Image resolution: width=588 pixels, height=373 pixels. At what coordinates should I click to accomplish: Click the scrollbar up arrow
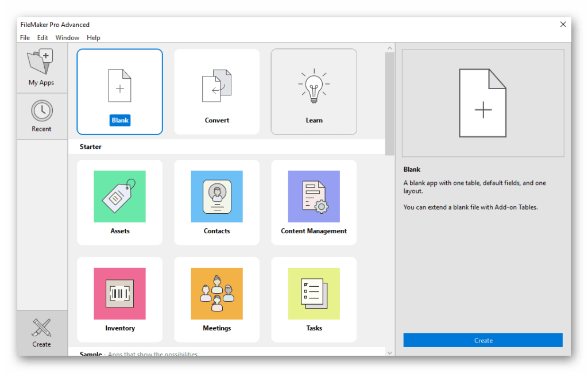click(390, 48)
